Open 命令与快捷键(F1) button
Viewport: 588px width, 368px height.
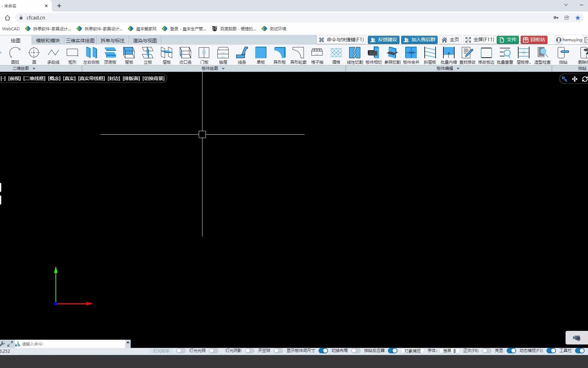341,40
